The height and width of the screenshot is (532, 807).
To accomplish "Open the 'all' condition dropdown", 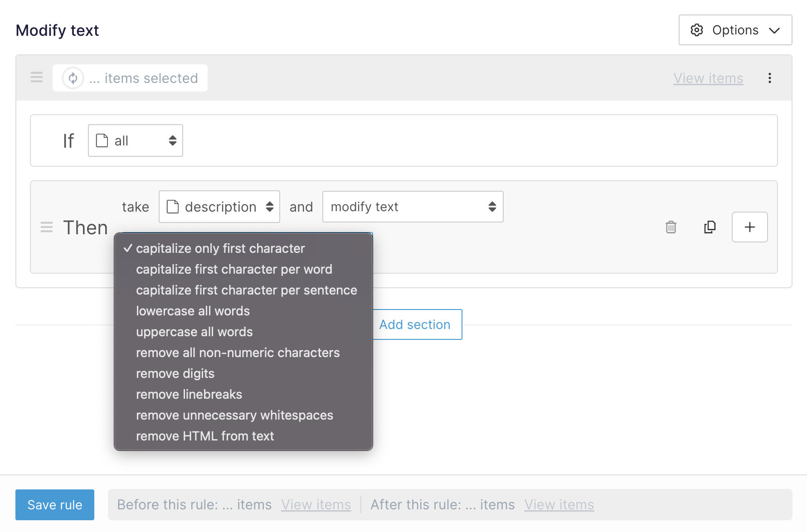I will 135,140.
